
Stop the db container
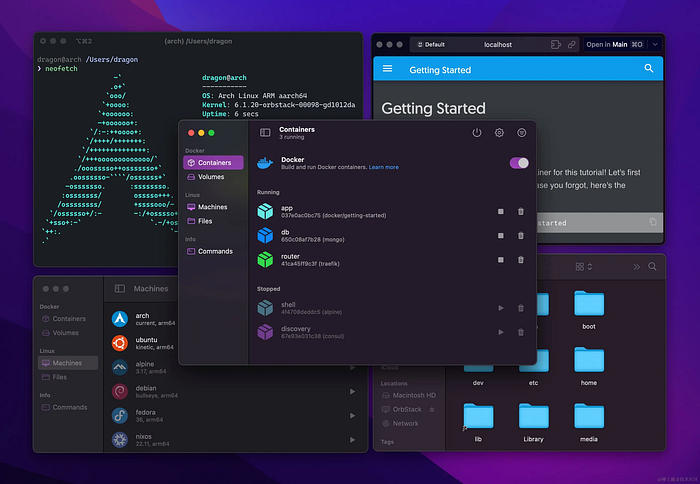[501, 236]
